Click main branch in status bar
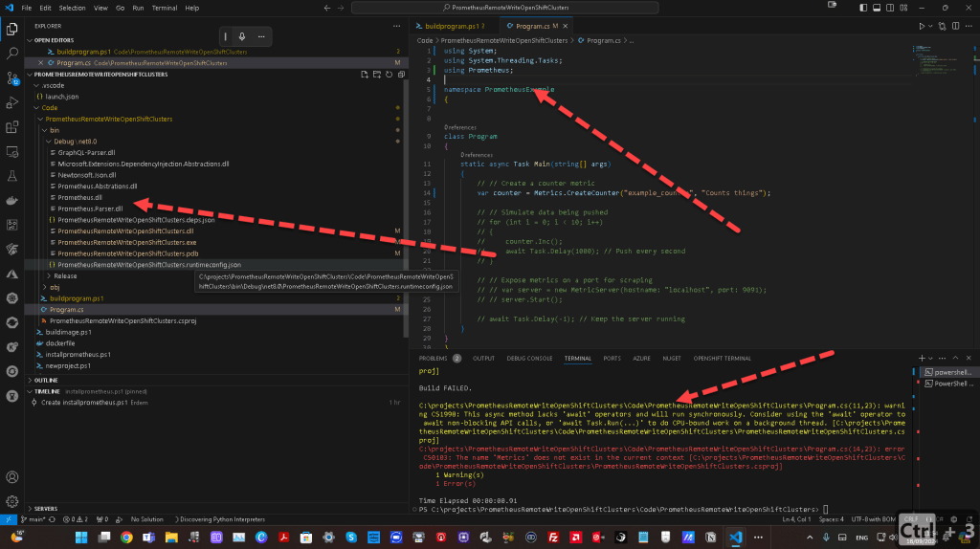 click(x=33, y=519)
